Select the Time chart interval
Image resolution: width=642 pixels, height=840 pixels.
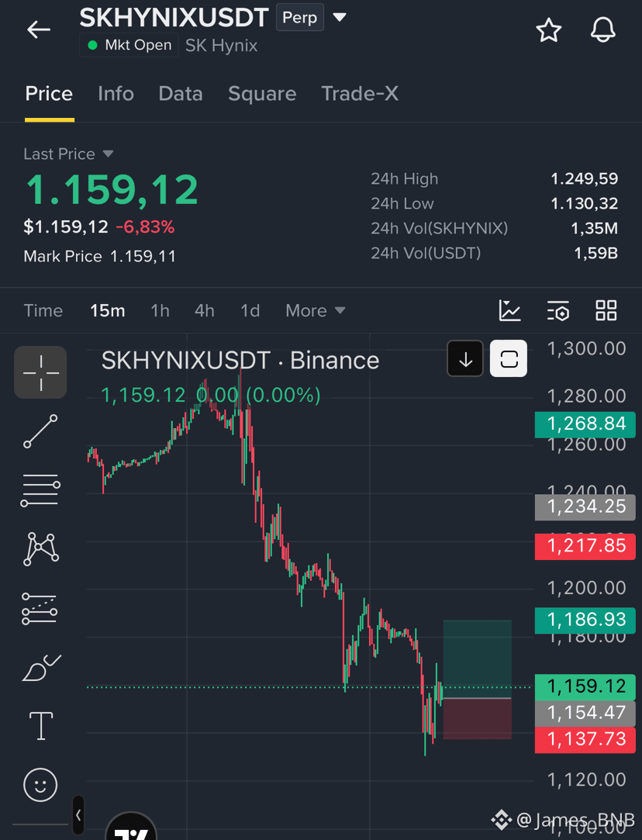coord(43,311)
